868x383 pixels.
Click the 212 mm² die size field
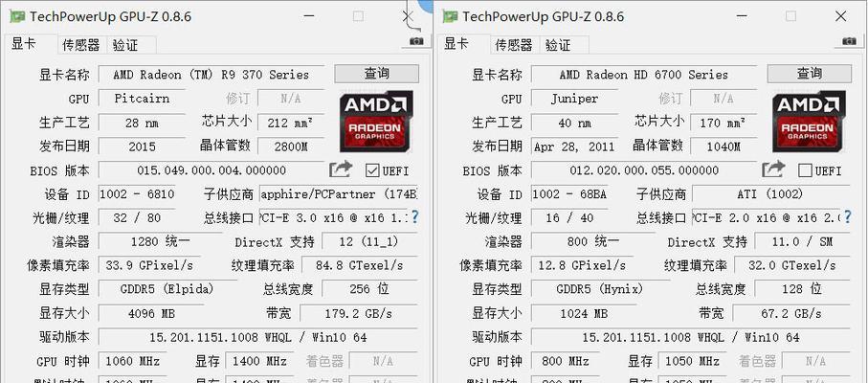tap(291, 123)
